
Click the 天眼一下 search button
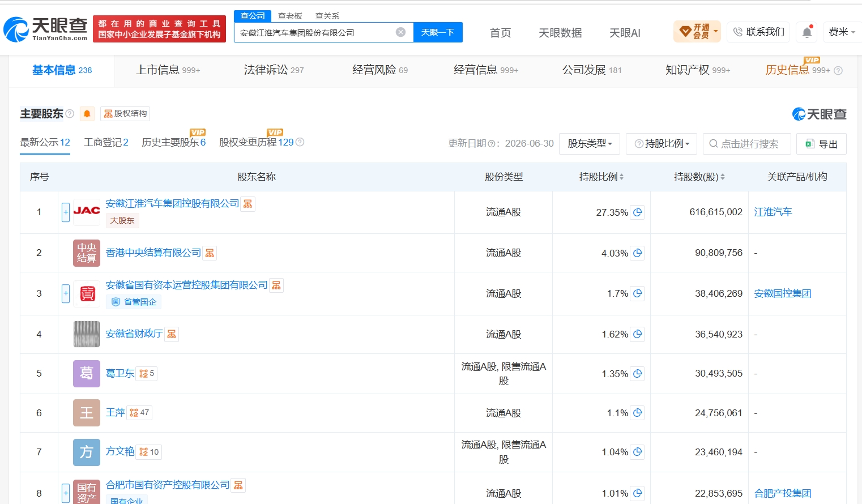[438, 32]
